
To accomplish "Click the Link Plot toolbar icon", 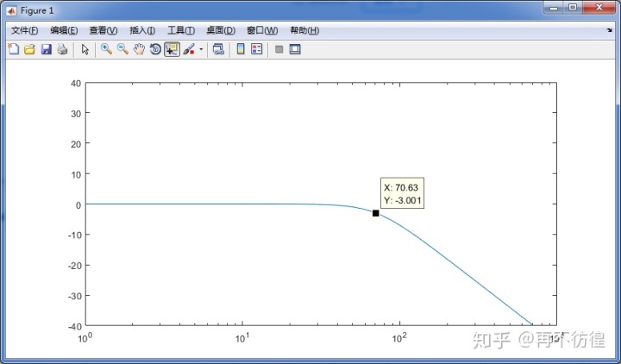I will click(x=218, y=49).
